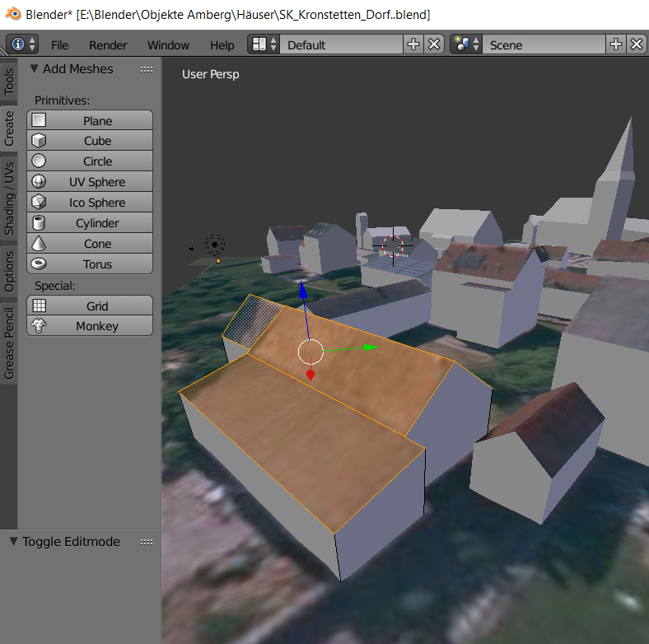
Task: Add a UV Sphere mesh
Action: [x=96, y=182]
